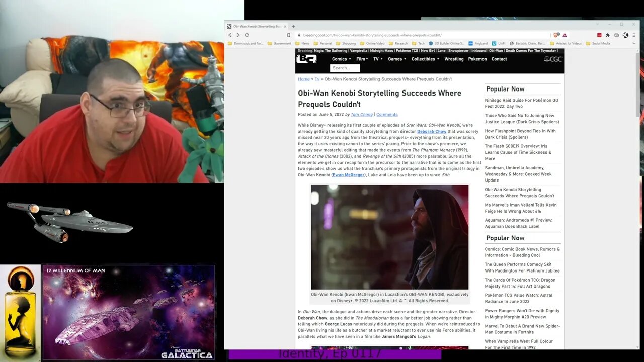Bookmark this page with the bookmark icon
Image resolution: width=644 pixels, height=362 pixels.
click(289, 35)
